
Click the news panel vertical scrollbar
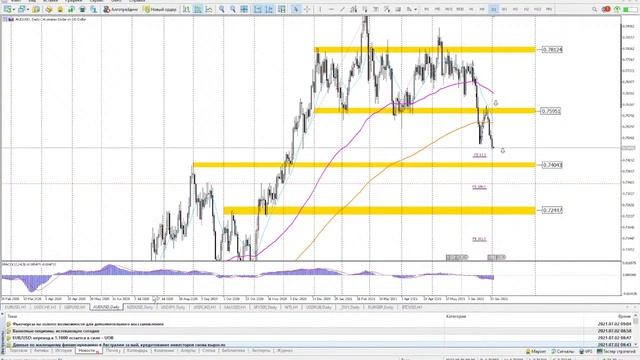[636, 330]
